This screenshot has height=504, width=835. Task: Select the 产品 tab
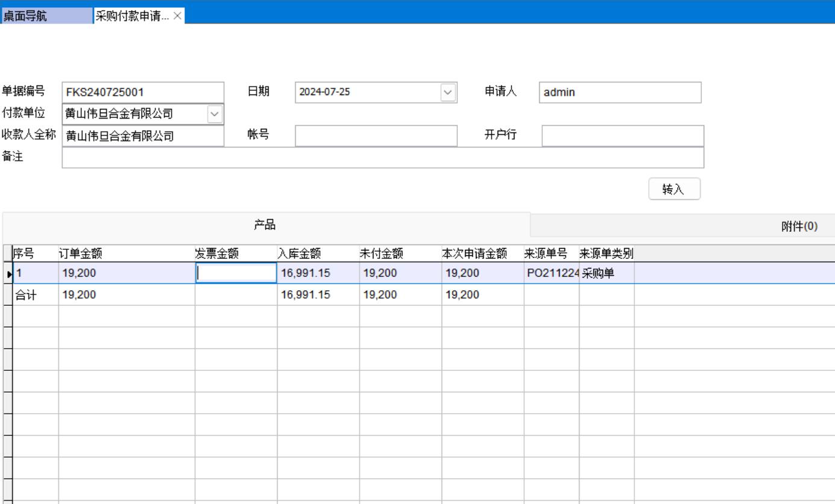click(x=266, y=225)
